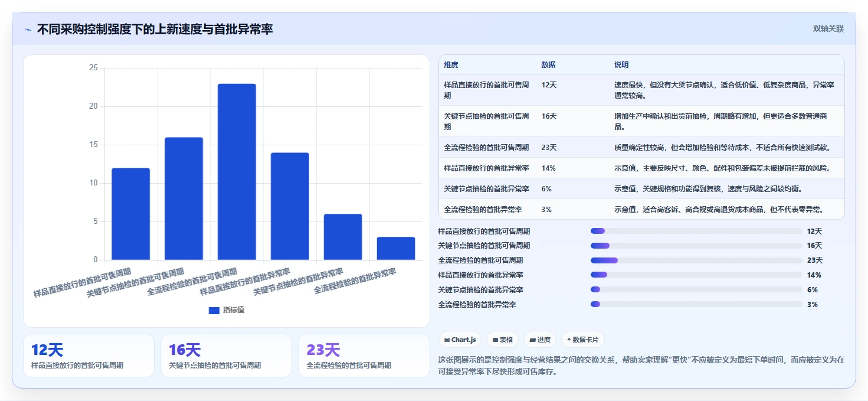The width and height of the screenshot is (868, 401).
Task: Click 全流程检验的首批可售周期 in the table's first column
Action: pos(486,147)
